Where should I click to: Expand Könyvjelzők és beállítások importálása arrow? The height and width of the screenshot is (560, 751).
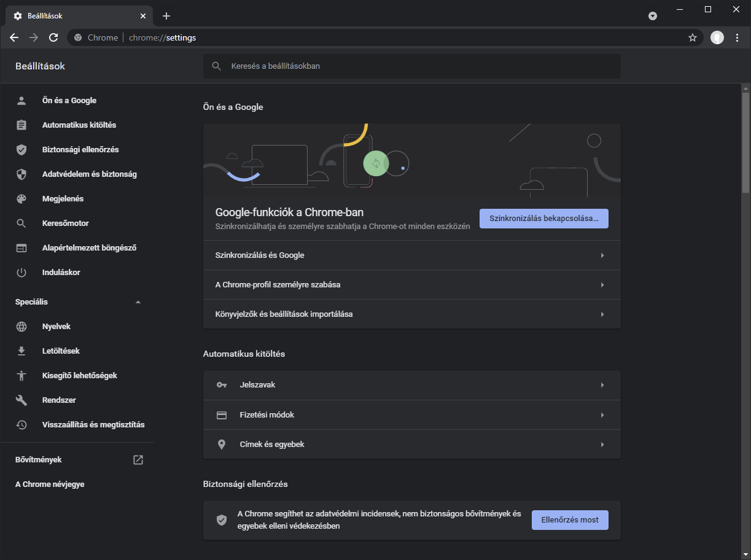coord(602,314)
